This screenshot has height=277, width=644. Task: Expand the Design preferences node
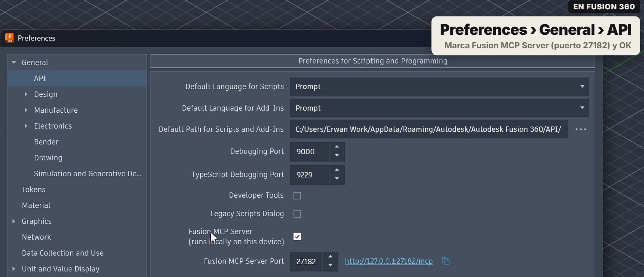tap(26, 94)
